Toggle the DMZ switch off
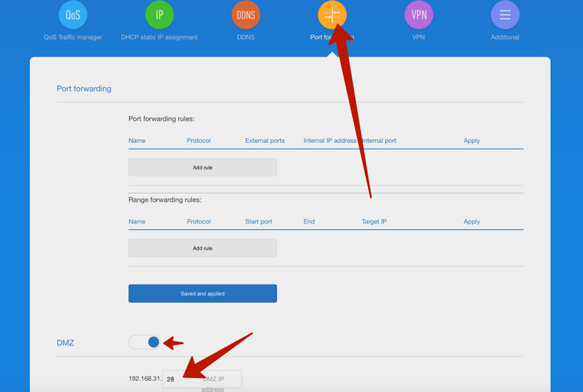The height and width of the screenshot is (392, 583). (x=145, y=342)
